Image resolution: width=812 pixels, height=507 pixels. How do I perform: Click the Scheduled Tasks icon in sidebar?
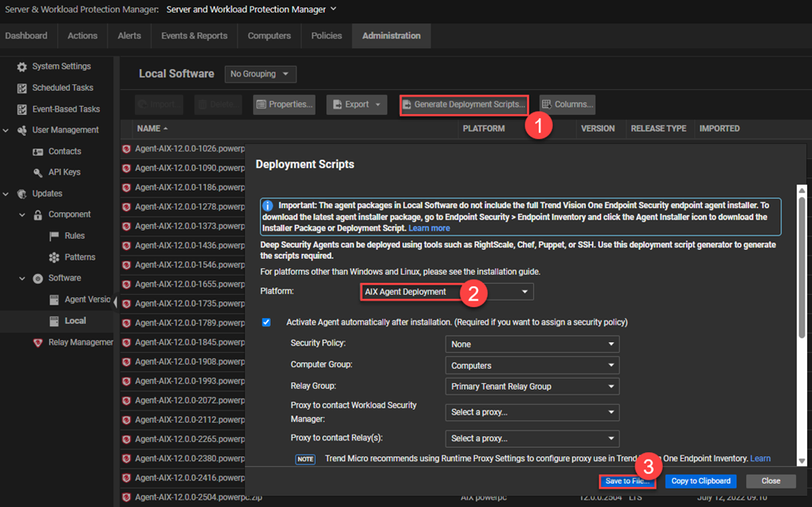point(22,88)
